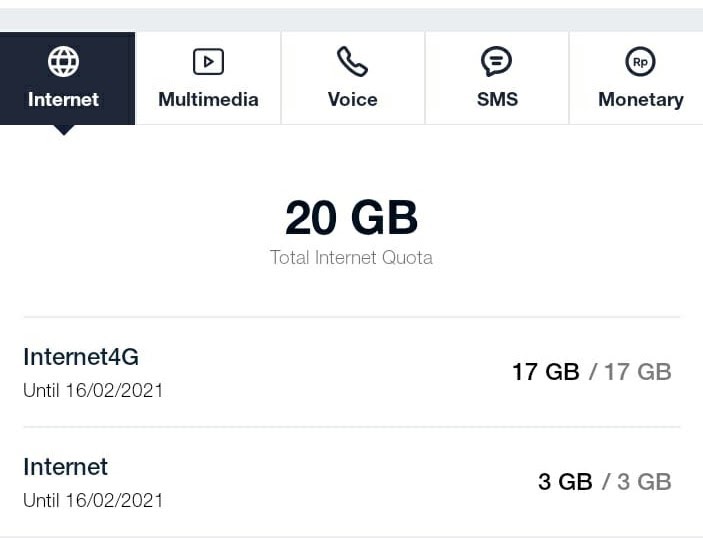Click the grey '/ 17 GB' total value

click(x=630, y=372)
